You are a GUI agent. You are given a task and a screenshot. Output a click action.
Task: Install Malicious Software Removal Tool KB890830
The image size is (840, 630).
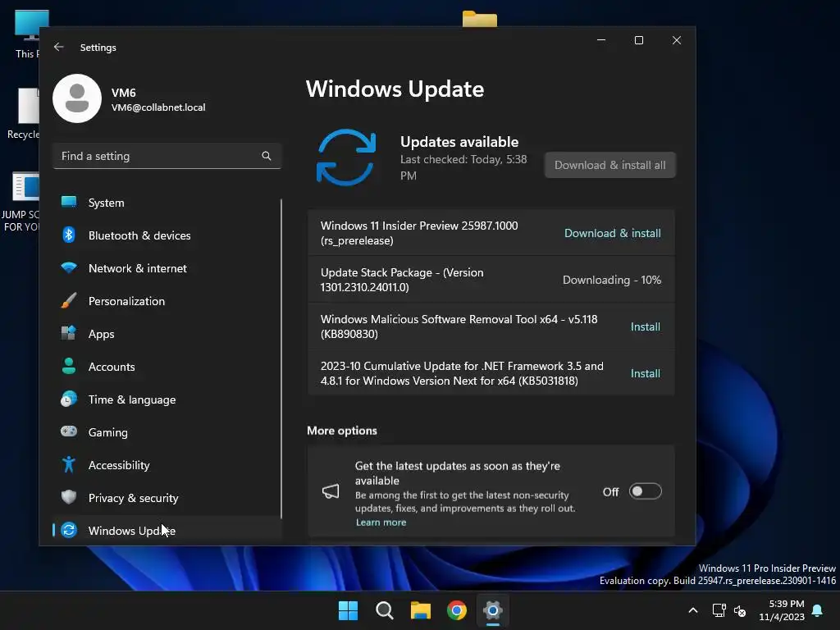click(645, 326)
